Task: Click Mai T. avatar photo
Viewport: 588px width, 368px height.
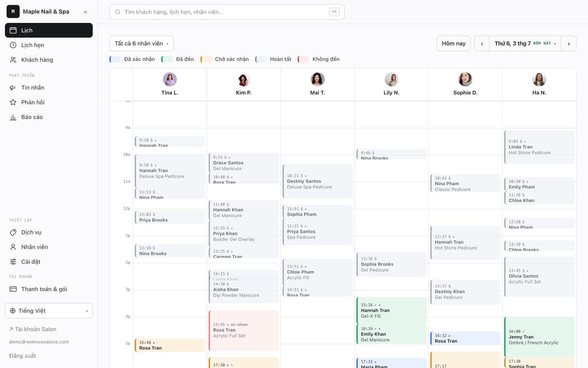Action: 318,79
